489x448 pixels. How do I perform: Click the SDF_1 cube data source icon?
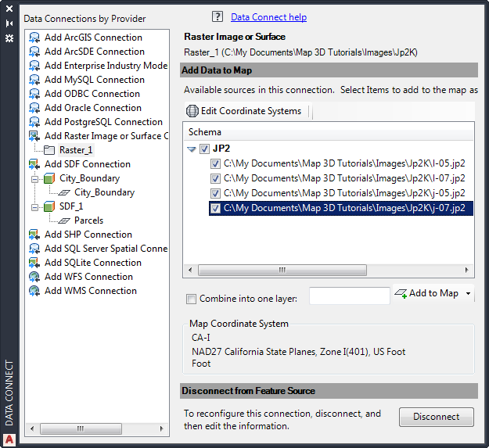tap(49, 206)
